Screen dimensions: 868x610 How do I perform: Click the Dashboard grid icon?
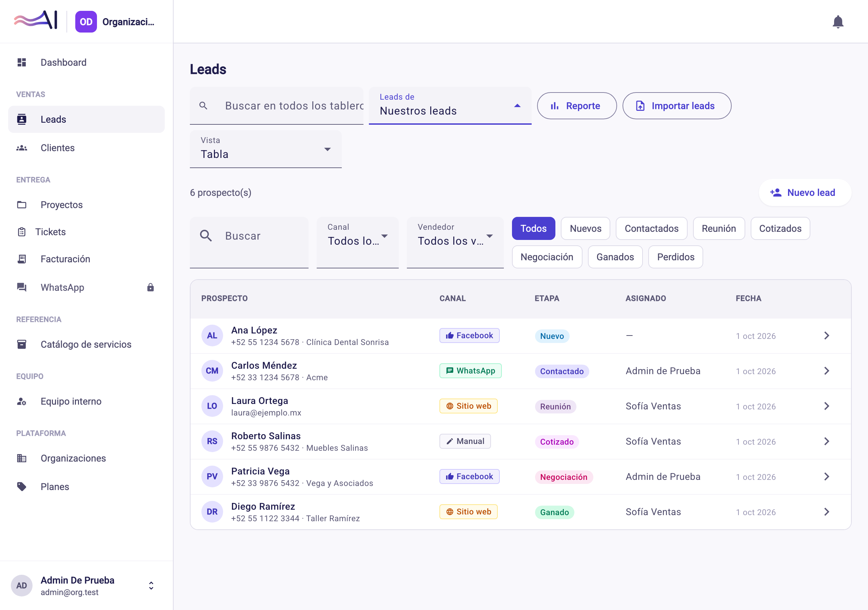tap(22, 62)
